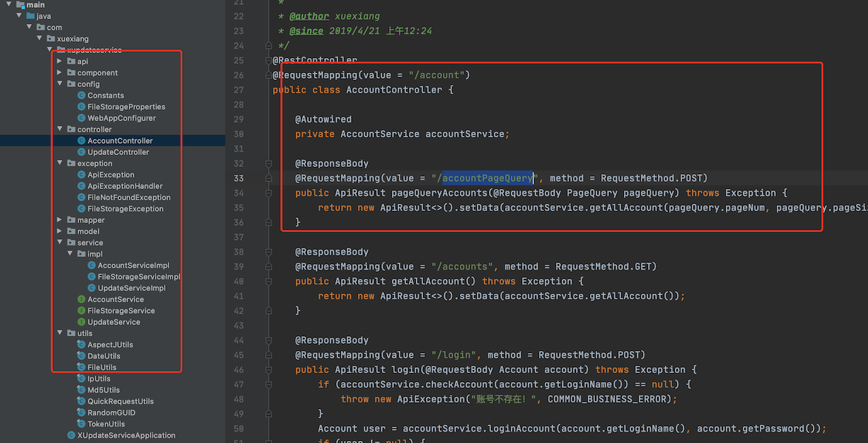The image size is (868, 443).
Task: Click the Constants class icon
Action: click(x=81, y=96)
